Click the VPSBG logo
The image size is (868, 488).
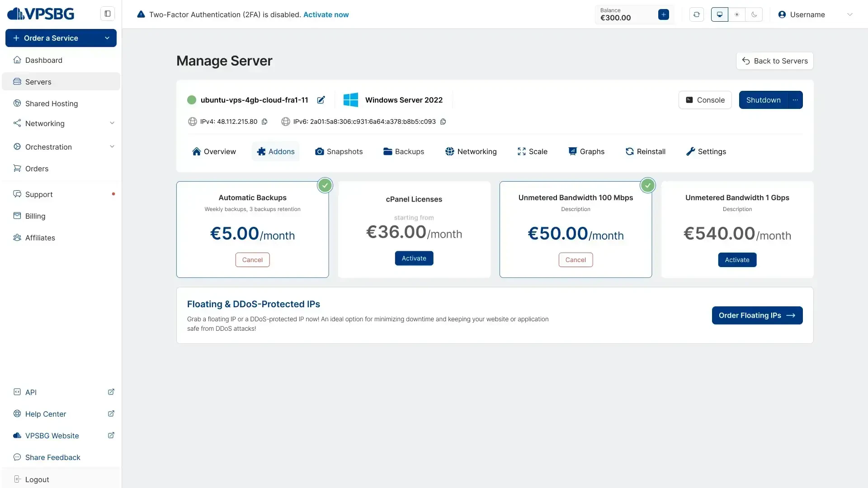pos(41,14)
